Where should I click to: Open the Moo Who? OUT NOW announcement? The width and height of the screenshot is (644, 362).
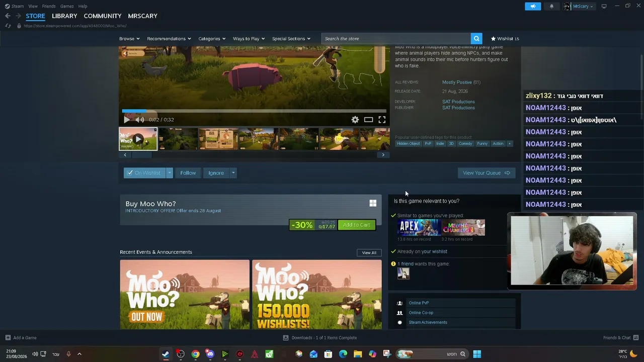coord(185,295)
